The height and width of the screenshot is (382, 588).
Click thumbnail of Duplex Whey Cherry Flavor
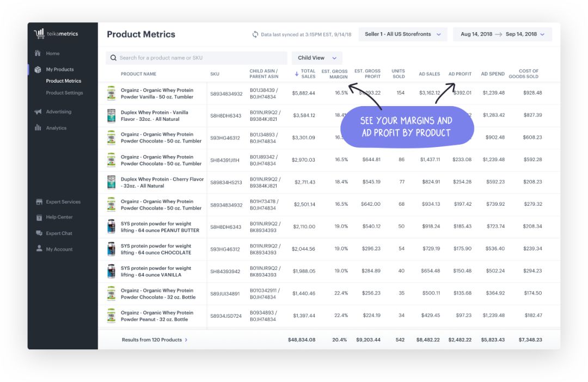[111, 182]
